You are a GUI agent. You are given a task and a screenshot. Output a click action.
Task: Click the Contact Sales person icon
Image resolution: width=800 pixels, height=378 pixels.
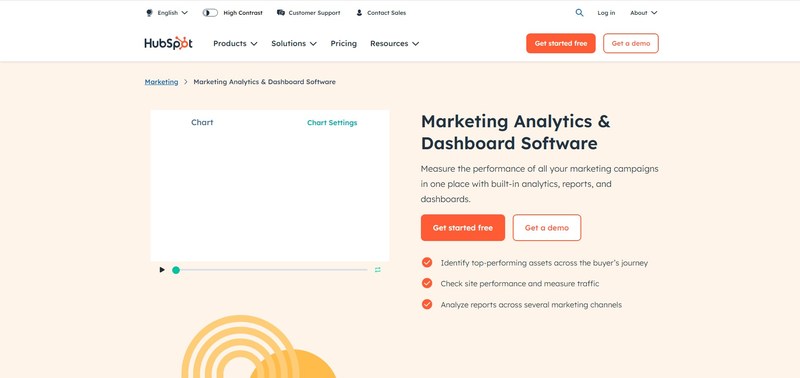click(x=359, y=13)
